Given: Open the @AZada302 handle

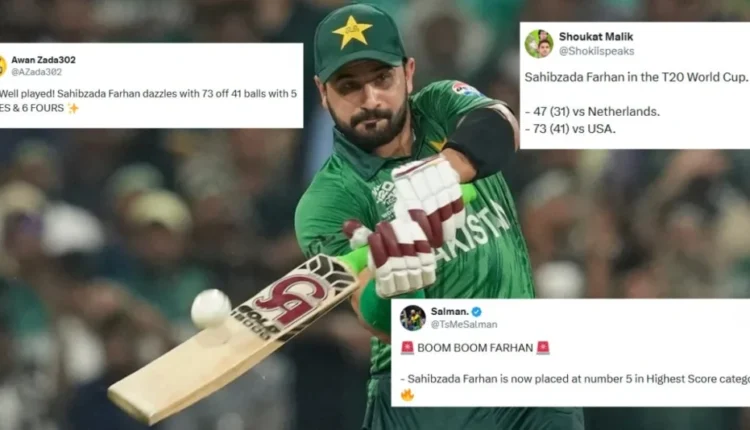Looking at the screenshot, I should (36, 72).
